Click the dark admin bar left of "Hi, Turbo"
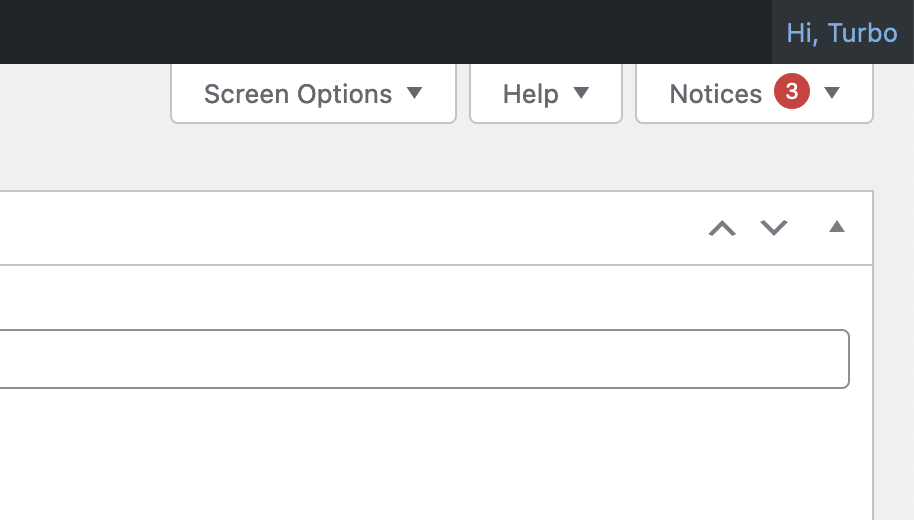Image resolution: width=914 pixels, height=520 pixels. click(x=400, y=32)
